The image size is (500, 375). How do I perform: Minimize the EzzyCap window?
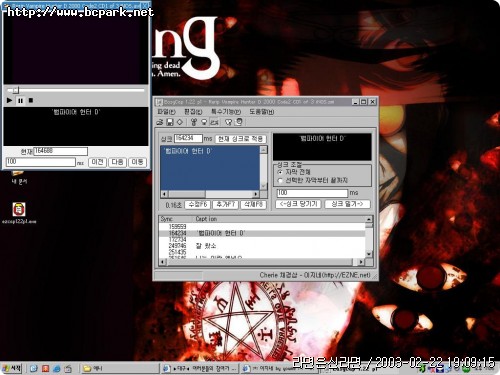coord(355,102)
